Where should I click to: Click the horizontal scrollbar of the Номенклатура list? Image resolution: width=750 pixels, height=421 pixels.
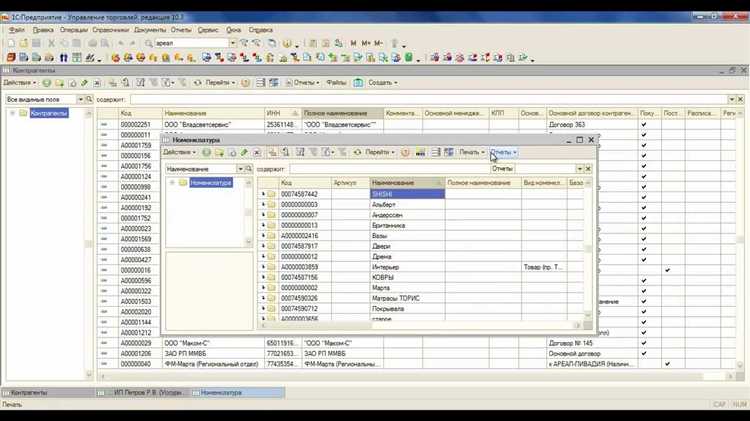pos(419,326)
